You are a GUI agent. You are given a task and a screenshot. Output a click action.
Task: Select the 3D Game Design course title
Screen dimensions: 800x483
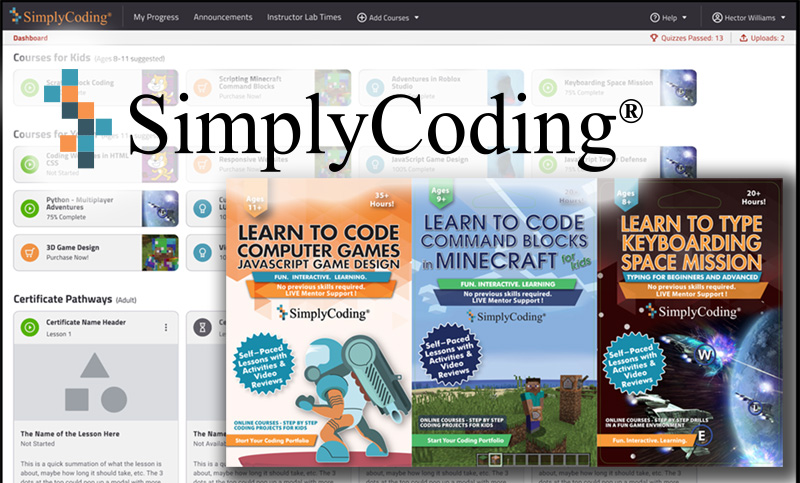tap(72, 247)
